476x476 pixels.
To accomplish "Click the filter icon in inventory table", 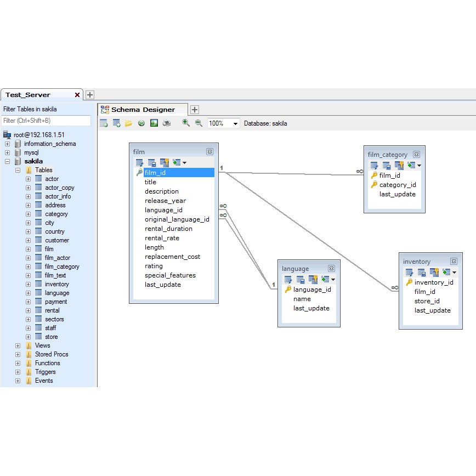I will (x=434, y=272).
